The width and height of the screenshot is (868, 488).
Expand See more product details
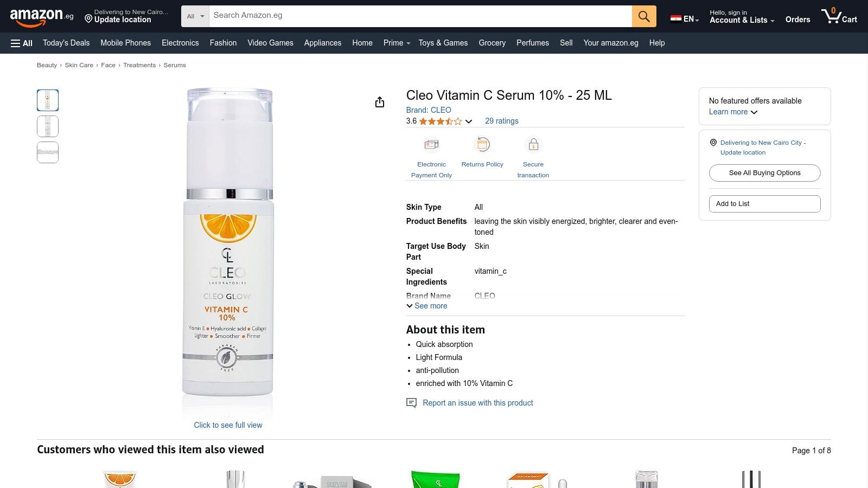427,306
